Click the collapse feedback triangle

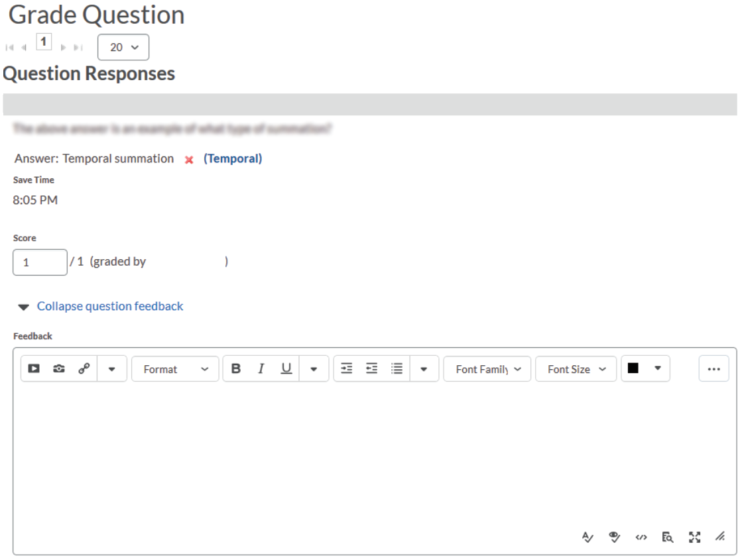tap(23, 307)
